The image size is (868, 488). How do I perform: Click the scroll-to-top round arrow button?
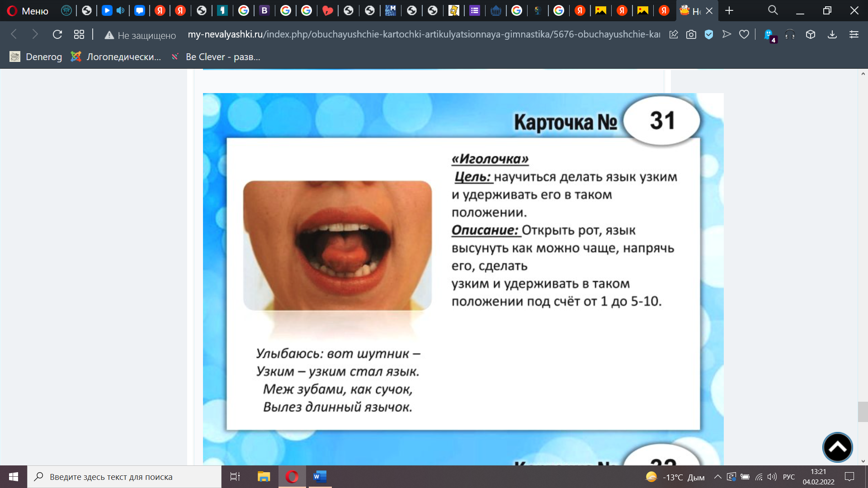[x=837, y=447]
